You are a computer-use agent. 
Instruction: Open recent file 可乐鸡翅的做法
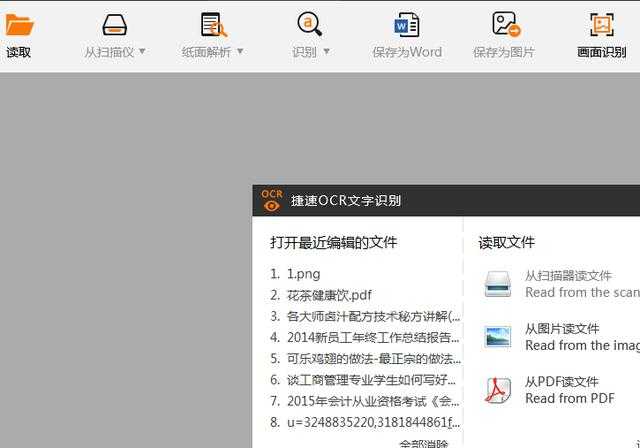coord(366,359)
